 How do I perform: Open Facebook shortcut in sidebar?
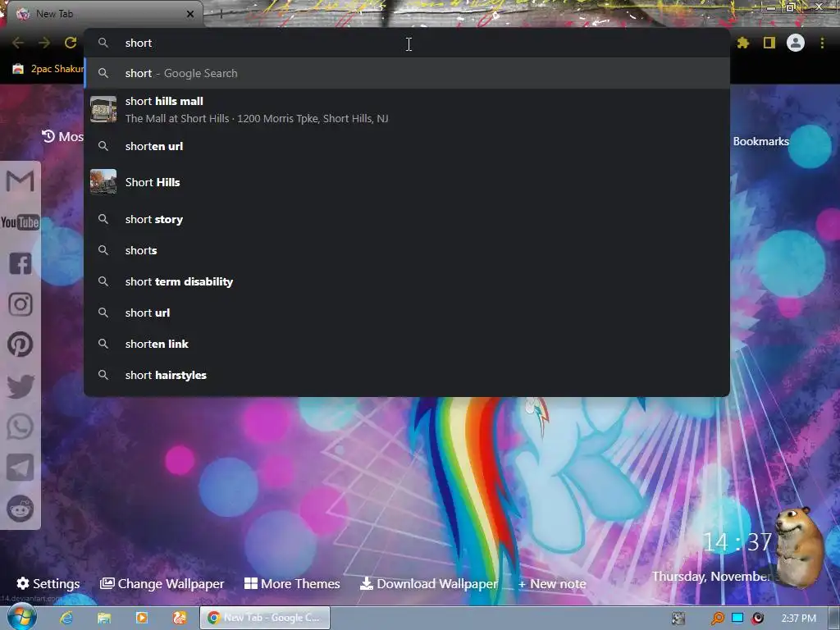coord(21,263)
